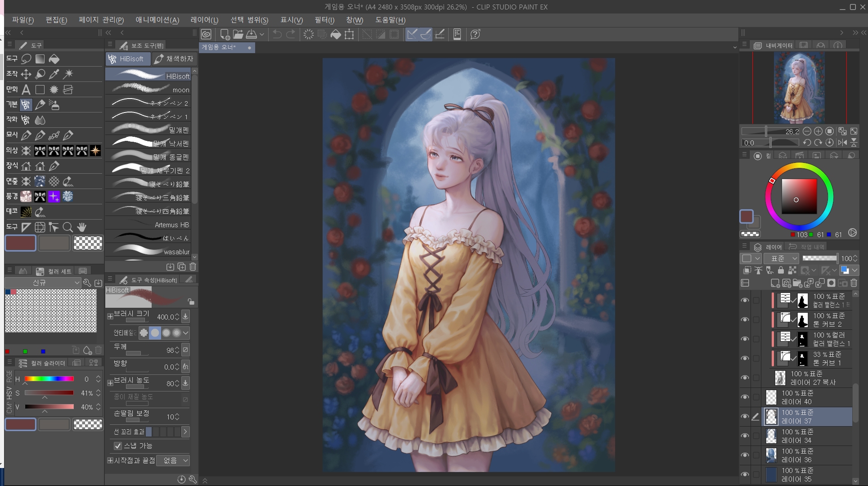The width and height of the screenshot is (868, 486).
Task: Click the Save document toolbar icon
Action: coord(252,34)
